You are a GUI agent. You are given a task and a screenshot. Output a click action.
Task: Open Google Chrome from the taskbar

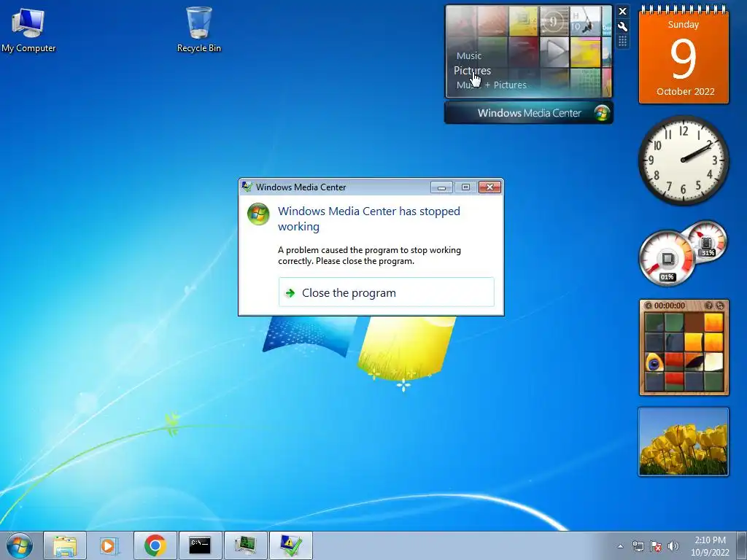155,545
